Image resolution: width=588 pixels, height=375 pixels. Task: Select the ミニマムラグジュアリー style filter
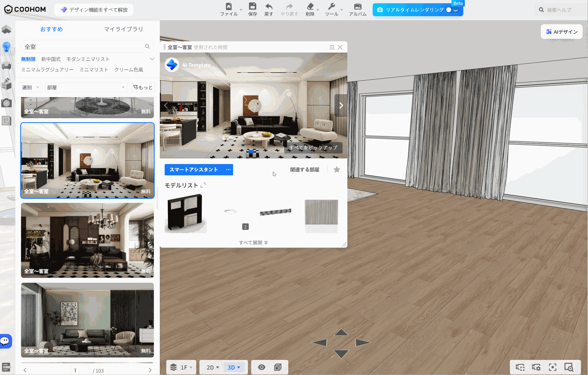[x=47, y=70]
